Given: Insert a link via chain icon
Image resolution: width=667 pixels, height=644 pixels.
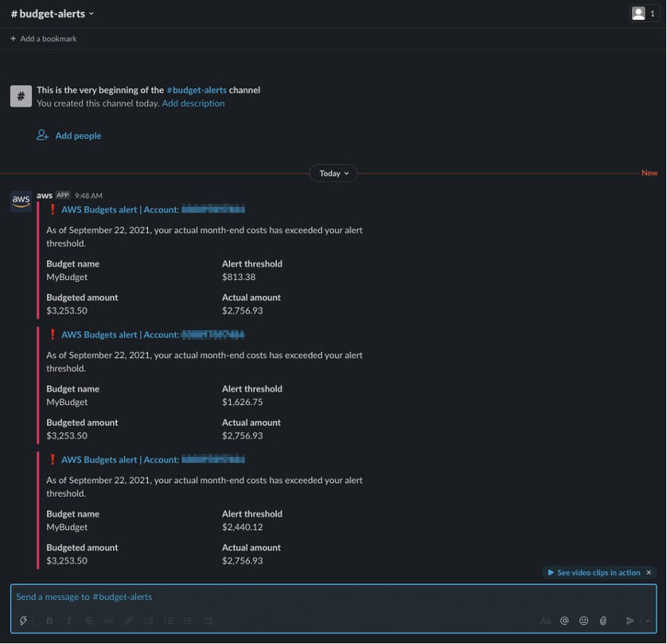Looking at the screenshot, I should tap(128, 620).
